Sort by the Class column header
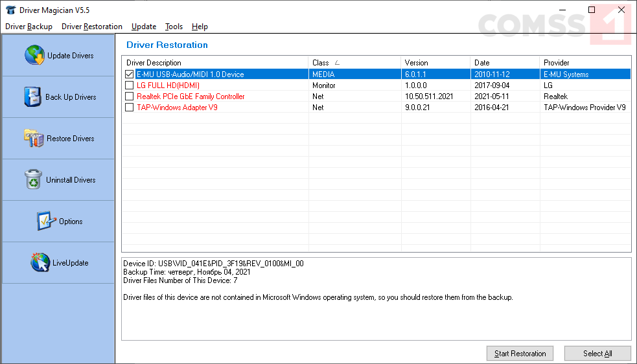Screen dimensions: 637x364 coord(354,63)
